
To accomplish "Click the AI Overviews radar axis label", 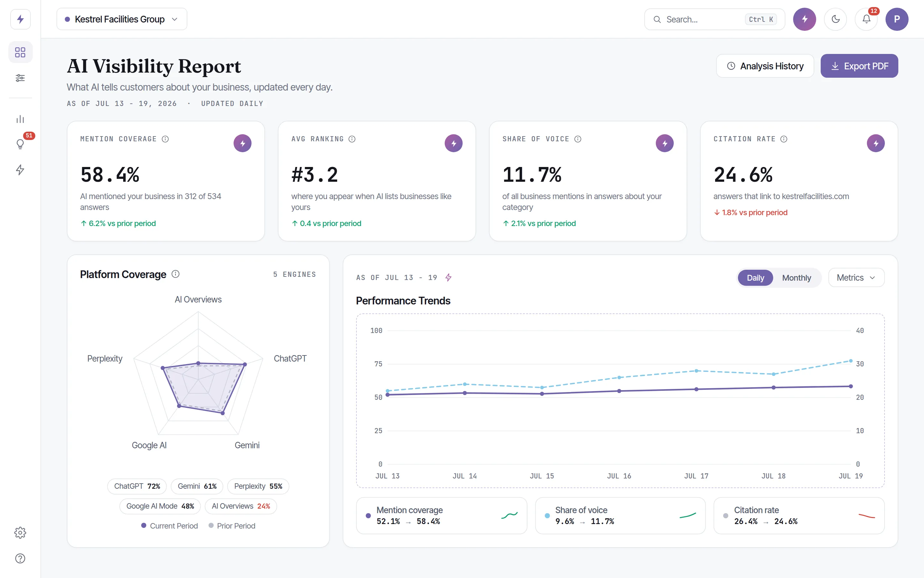I will click(198, 299).
